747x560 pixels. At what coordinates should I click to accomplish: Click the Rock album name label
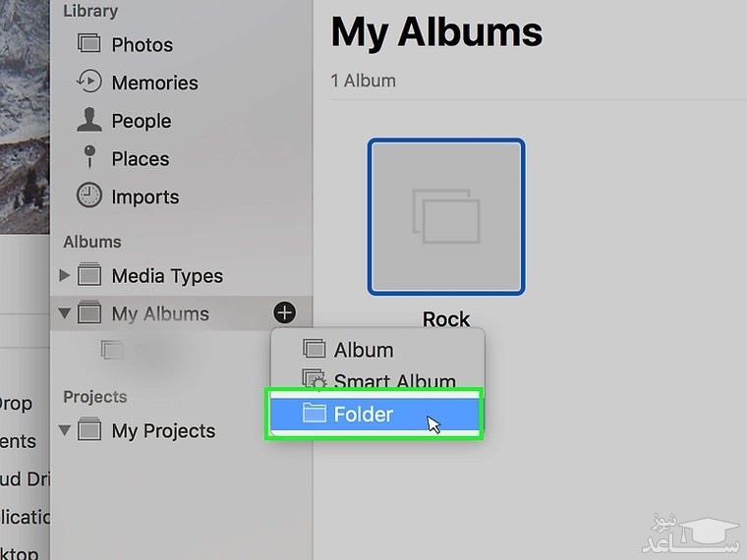(446, 319)
